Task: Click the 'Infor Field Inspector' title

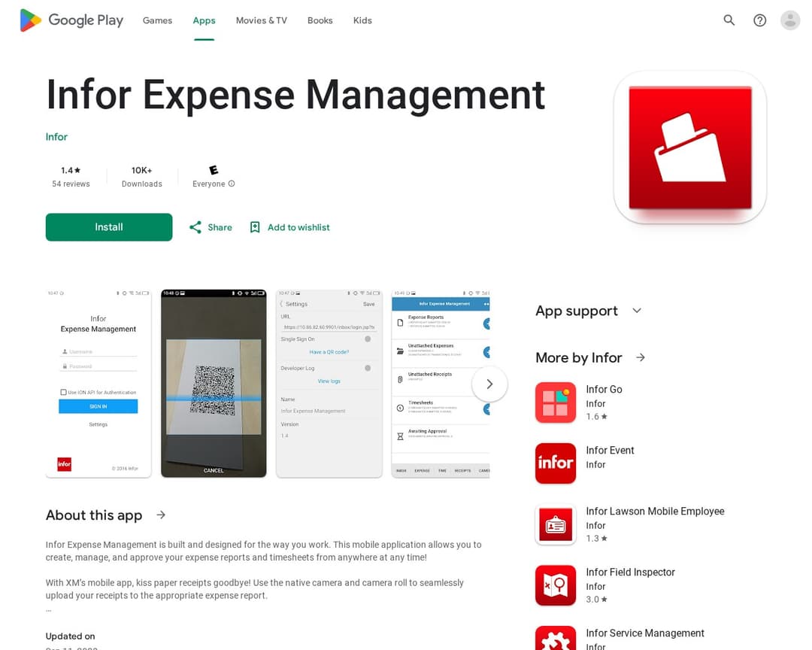Action: click(x=630, y=572)
